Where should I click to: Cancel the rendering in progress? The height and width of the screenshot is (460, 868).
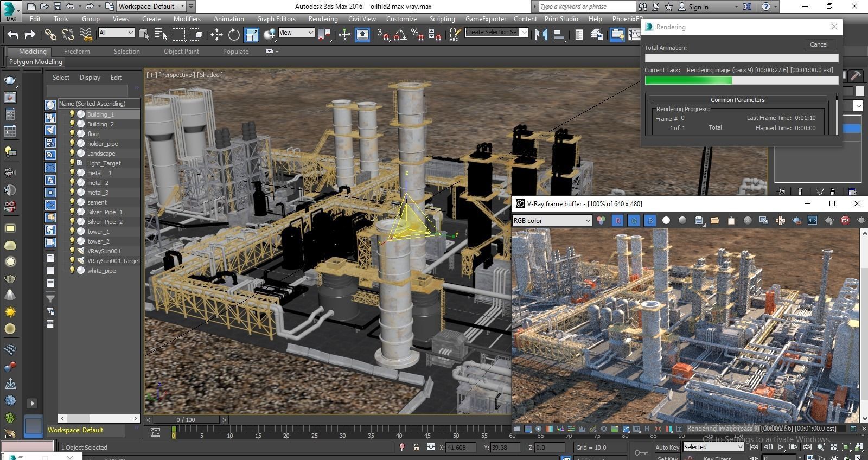[819, 44]
